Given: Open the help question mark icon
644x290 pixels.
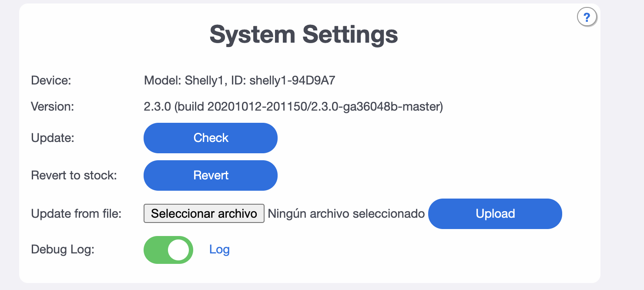Looking at the screenshot, I should pyautogui.click(x=587, y=17).
